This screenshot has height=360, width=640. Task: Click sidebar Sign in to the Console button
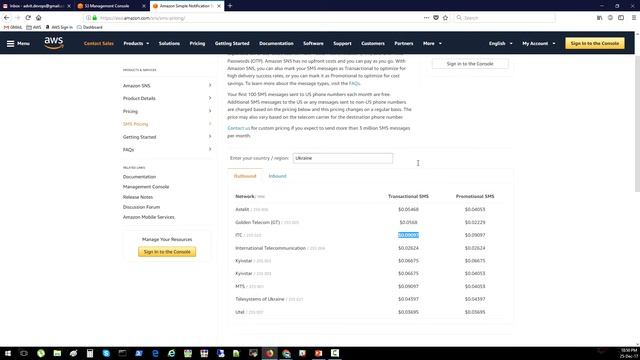(x=167, y=252)
